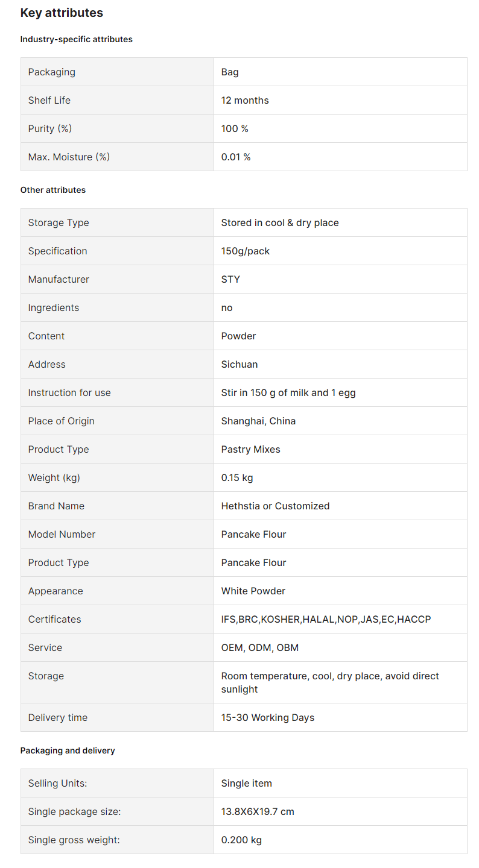Click the Manufacturer value STY
Screen dimensions: 479x868
(230, 279)
